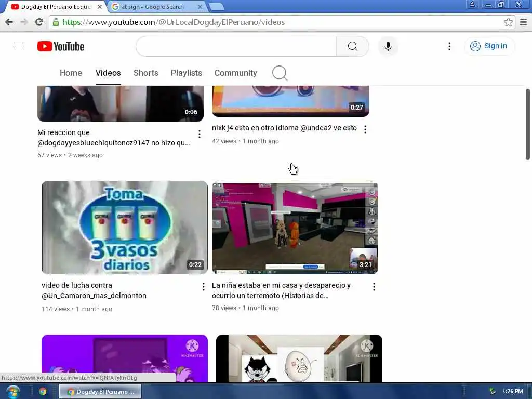
Task: Click the Sign in button
Action: (x=489, y=46)
